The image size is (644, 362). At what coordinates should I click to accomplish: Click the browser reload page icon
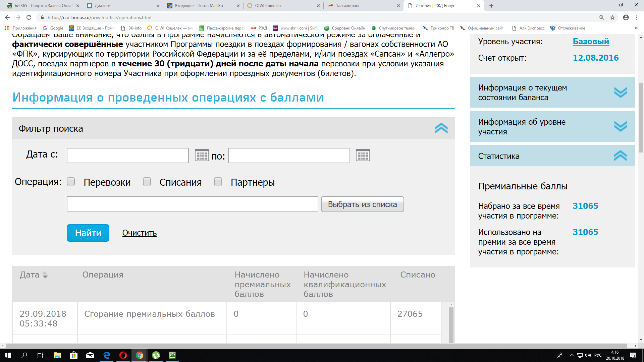[29, 17]
